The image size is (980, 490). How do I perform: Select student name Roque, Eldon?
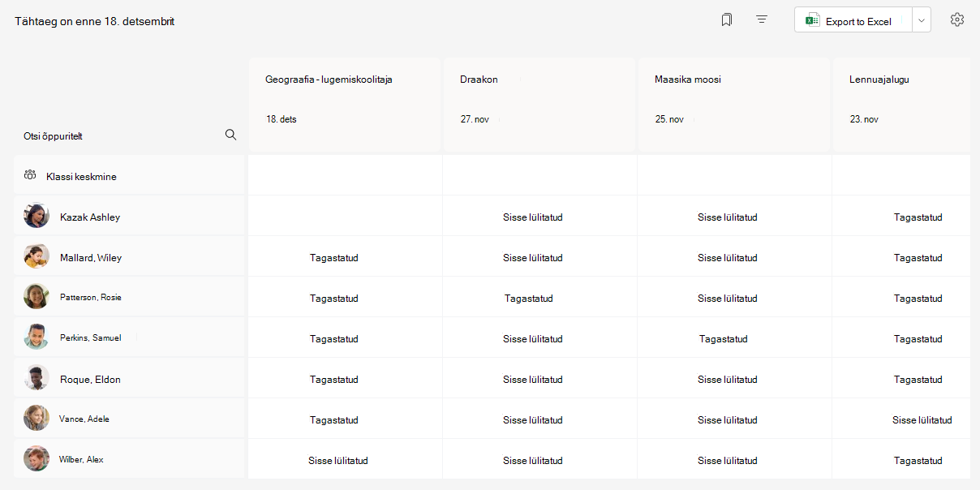pos(90,379)
